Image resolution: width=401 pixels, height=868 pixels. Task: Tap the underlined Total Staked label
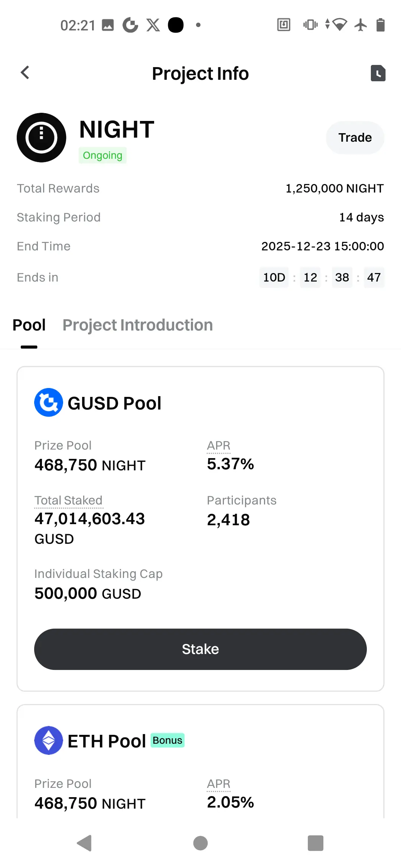click(68, 500)
